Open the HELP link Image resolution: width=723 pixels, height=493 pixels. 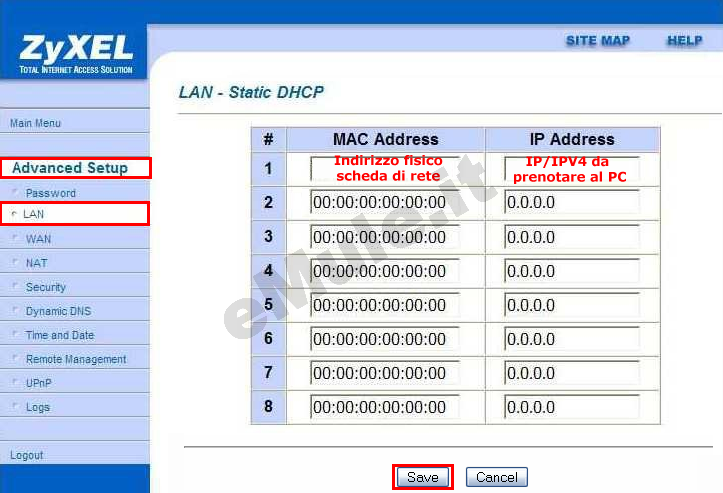(685, 41)
